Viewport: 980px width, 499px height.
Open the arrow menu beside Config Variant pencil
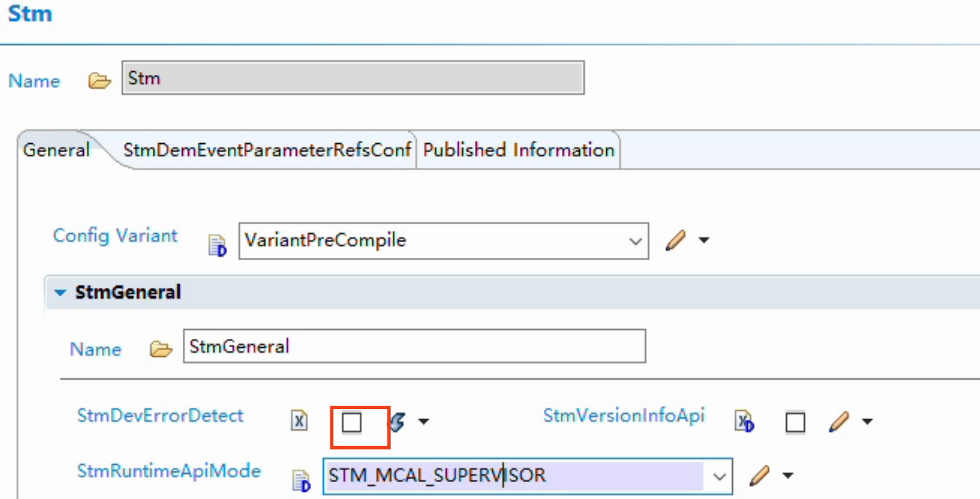pyautogui.click(x=705, y=241)
